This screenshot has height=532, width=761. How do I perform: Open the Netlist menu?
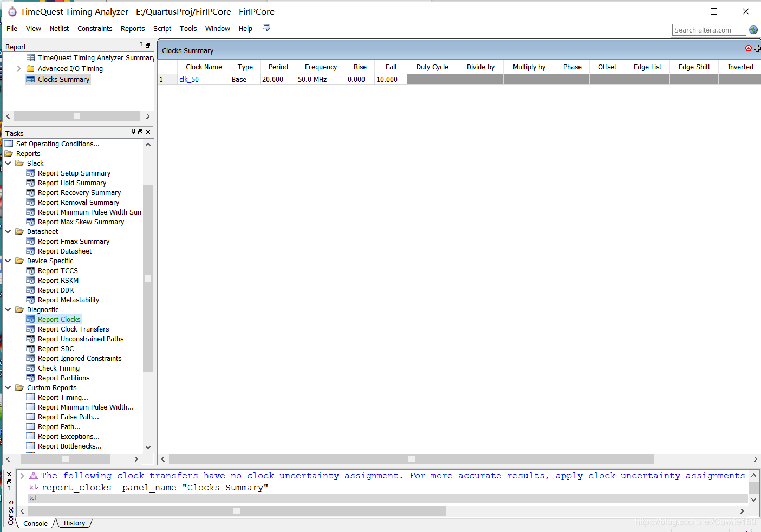coord(59,29)
